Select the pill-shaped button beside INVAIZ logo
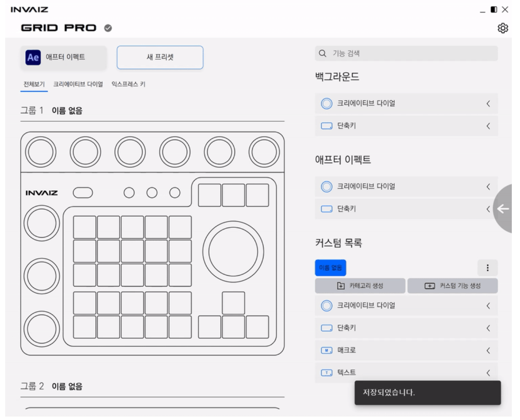Screen dimensions: 520x420 [83, 193]
